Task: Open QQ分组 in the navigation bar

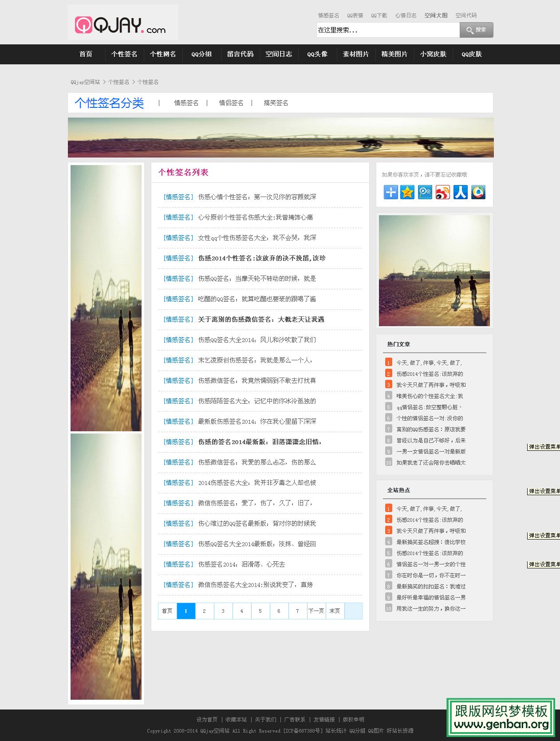Action: click(x=201, y=54)
